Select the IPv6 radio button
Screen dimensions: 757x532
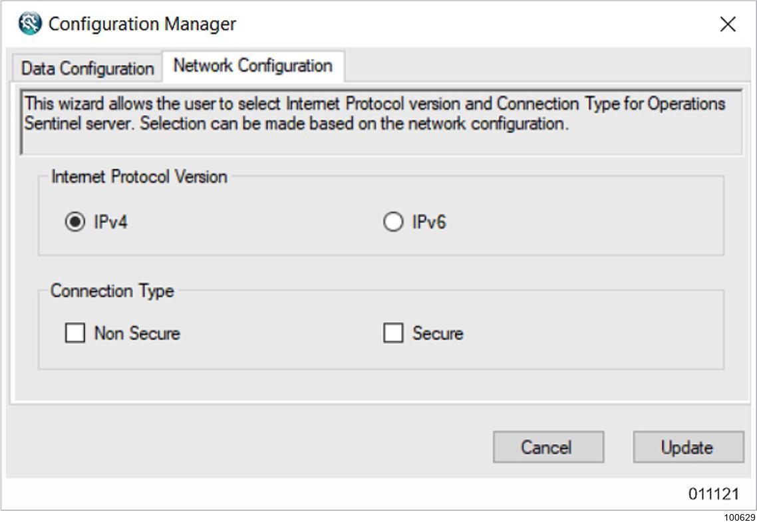click(393, 222)
